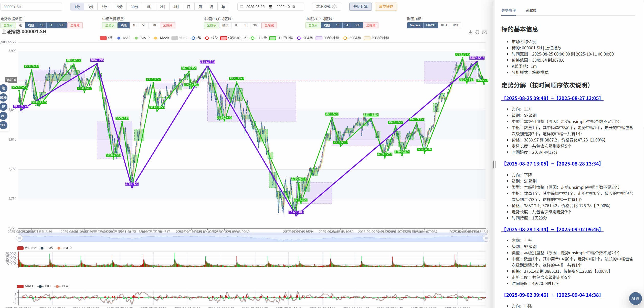
Task: Click the floating AI评 round button
Action: click(x=635, y=298)
